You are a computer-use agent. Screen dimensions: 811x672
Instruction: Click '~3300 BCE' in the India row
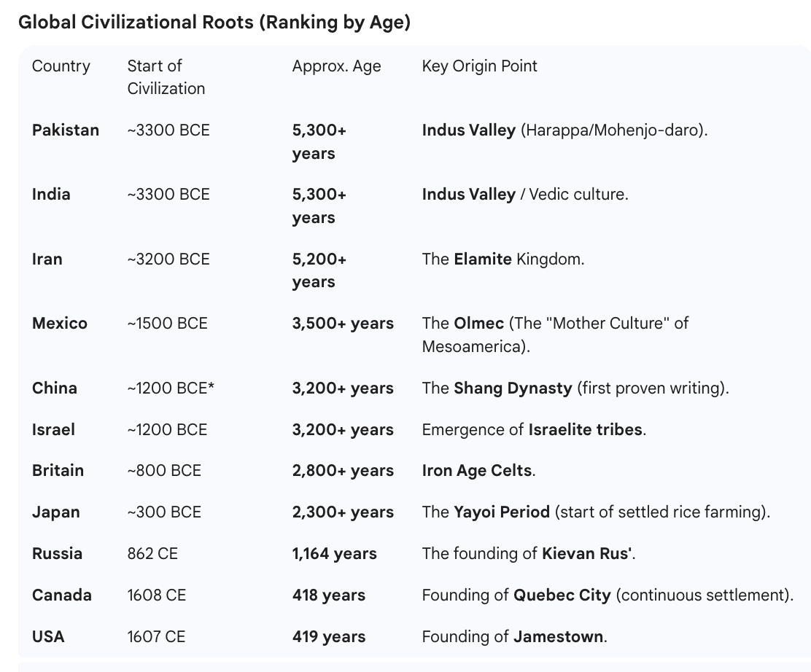coord(168,195)
